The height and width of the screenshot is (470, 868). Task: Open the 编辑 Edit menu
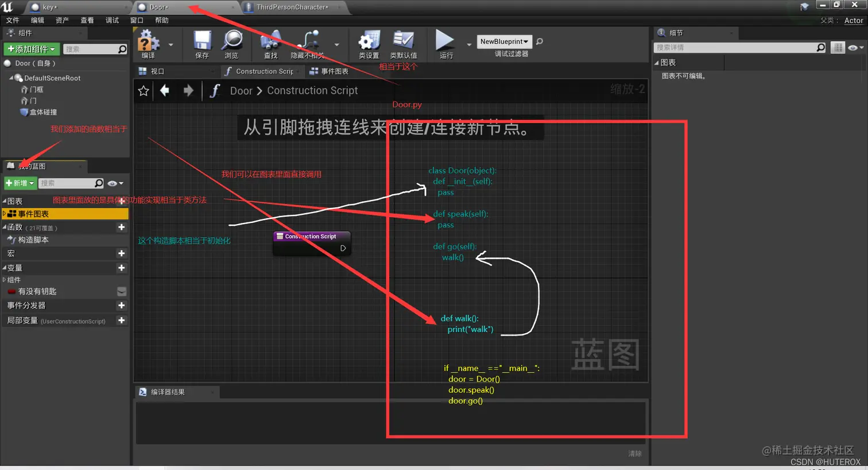coord(37,20)
